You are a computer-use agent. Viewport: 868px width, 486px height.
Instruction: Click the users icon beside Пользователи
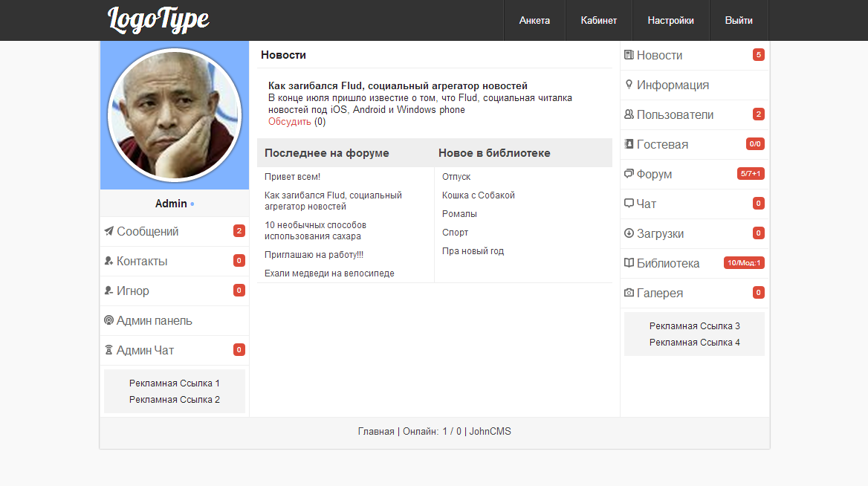(629, 114)
